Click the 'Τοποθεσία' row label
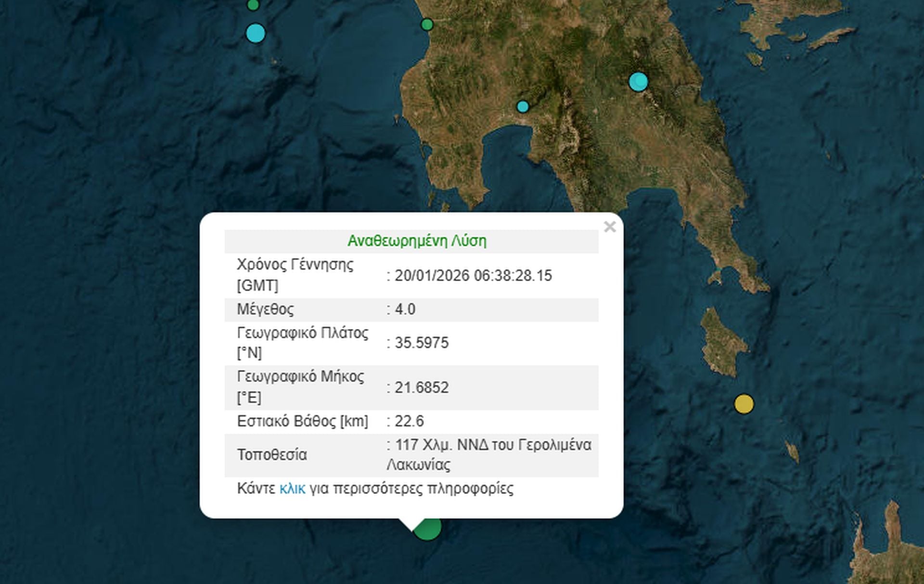Screen dimensions: 924x584 point(272,454)
